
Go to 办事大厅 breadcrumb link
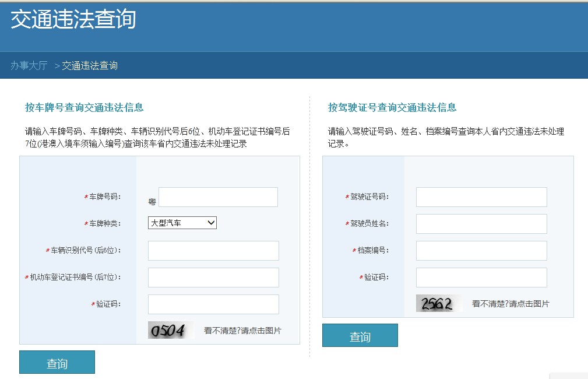29,66
